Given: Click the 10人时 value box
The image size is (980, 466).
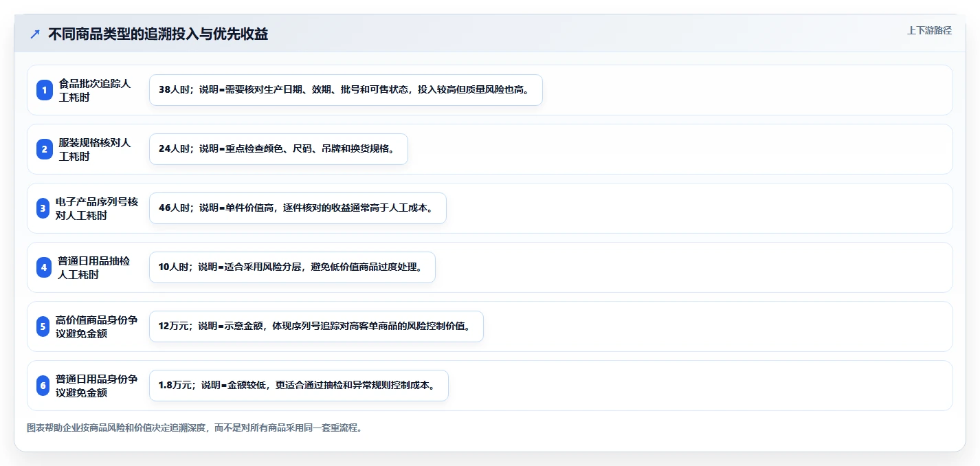Looking at the screenshot, I should [292, 267].
